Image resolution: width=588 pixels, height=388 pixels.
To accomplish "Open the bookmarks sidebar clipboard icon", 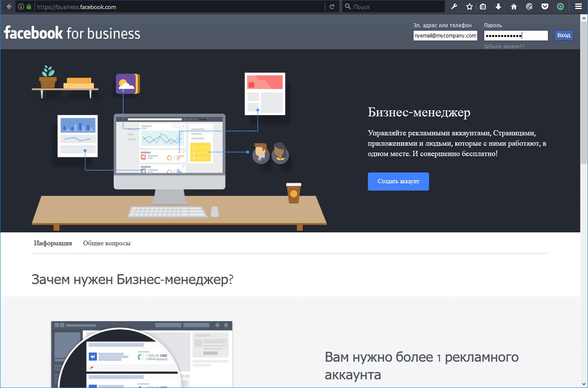I will [x=483, y=6].
